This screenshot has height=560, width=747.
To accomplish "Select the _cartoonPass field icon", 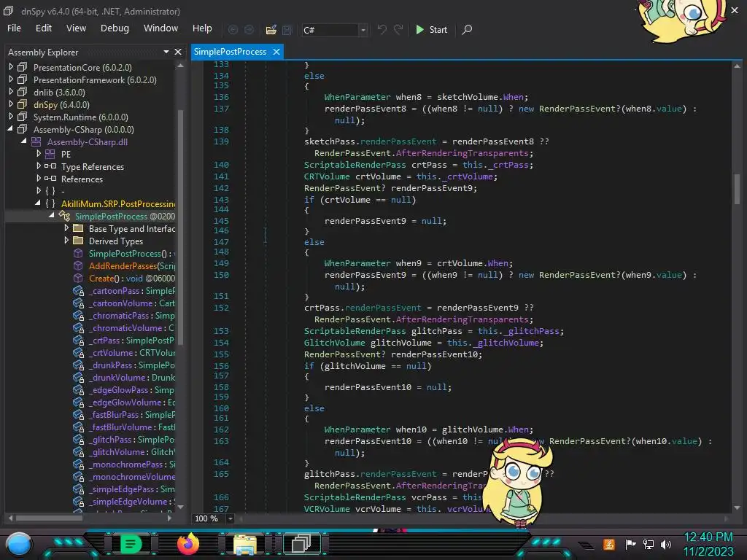I will click(x=78, y=291).
